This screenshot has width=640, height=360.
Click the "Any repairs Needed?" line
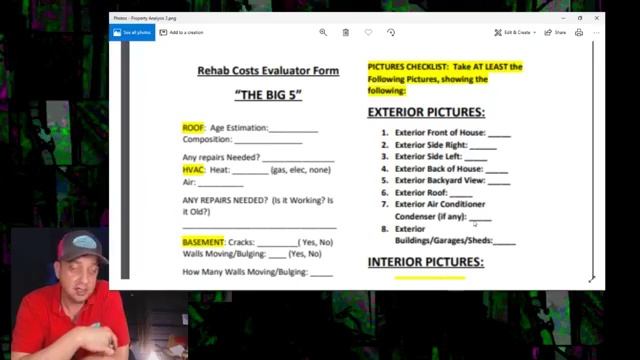[258, 157]
